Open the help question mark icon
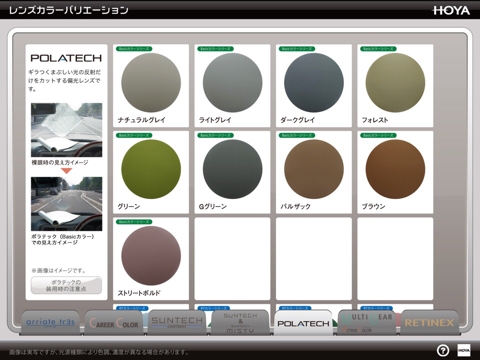The image size is (480, 360). tap(443, 350)
